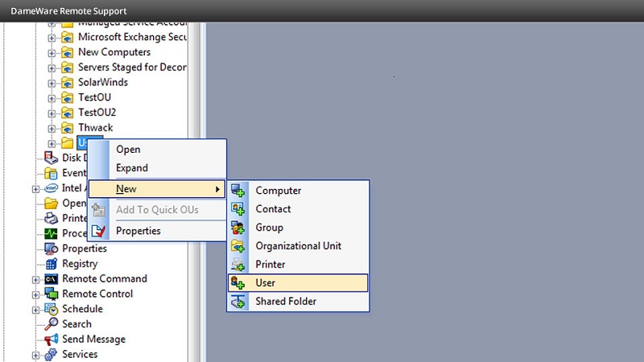Screen dimensions: 644x362
Task: Choose Contact from the New submenu
Action: [298, 209]
